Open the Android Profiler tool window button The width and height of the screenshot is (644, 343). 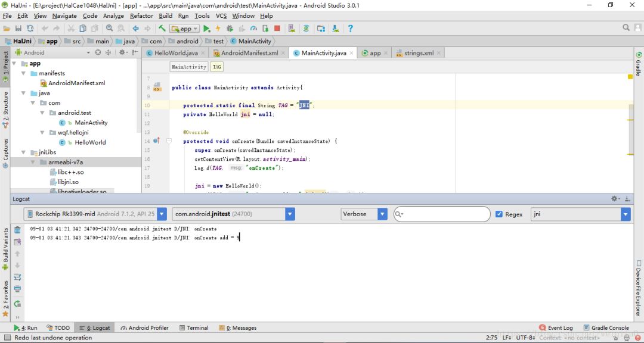(144, 328)
